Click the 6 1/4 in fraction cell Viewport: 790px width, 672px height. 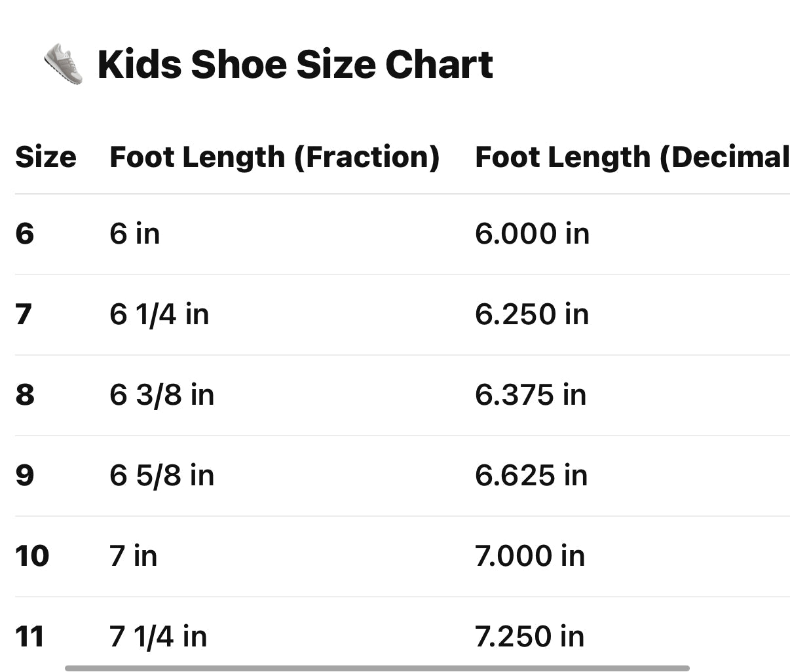[x=159, y=314]
